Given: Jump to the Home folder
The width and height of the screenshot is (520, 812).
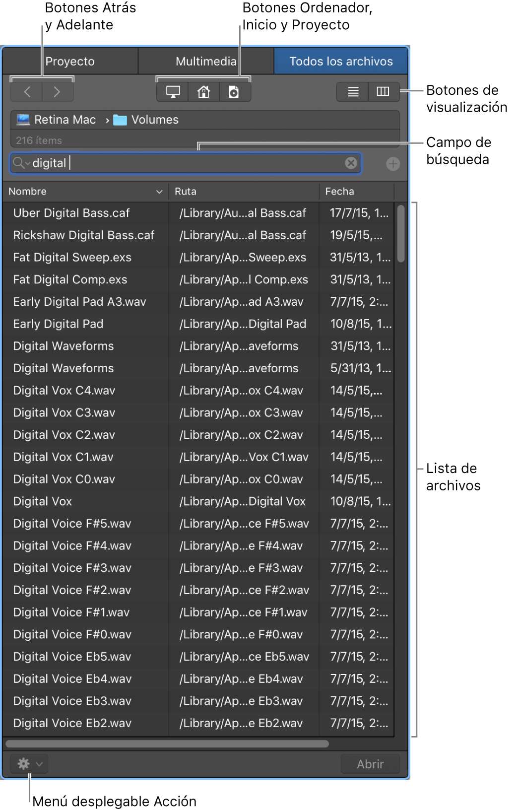Looking at the screenshot, I should pyautogui.click(x=203, y=92).
